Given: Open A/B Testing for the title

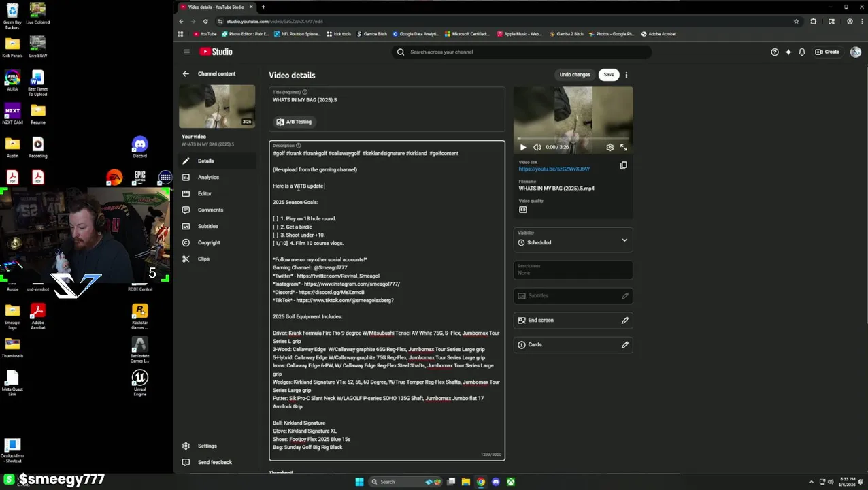Looking at the screenshot, I should click(294, 122).
